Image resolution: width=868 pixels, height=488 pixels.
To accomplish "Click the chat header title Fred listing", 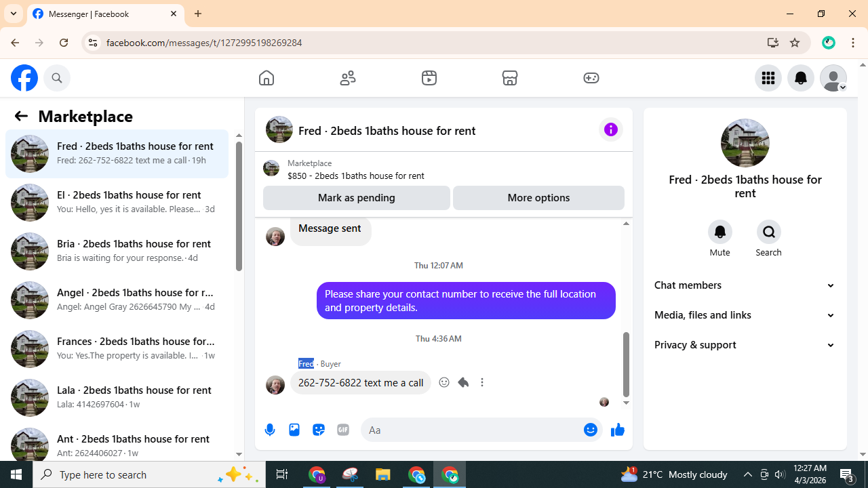I will [x=387, y=130].
